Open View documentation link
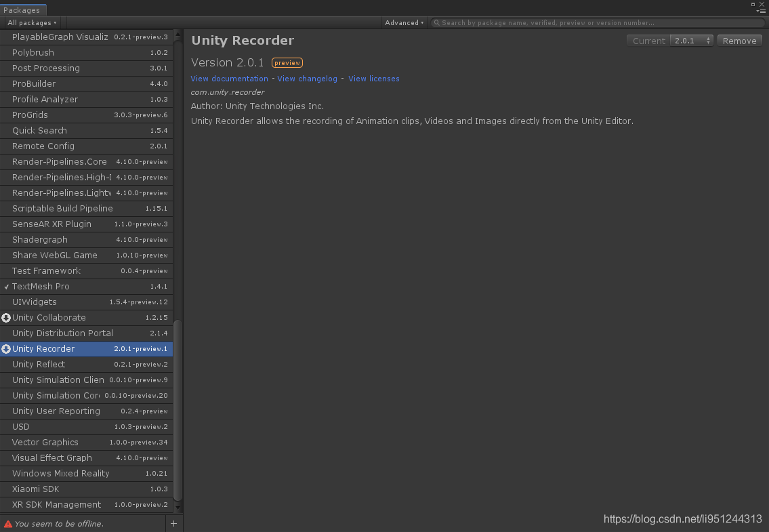The image size is (769, 532). (x=230, y=79)
